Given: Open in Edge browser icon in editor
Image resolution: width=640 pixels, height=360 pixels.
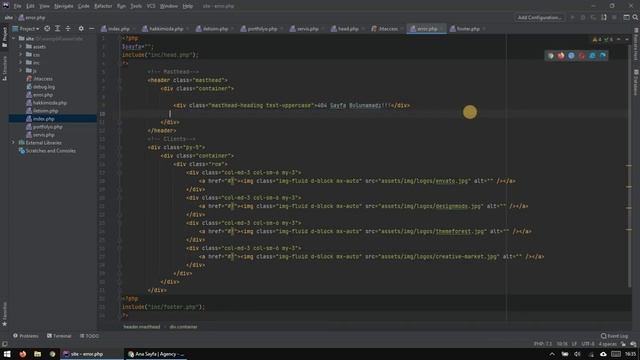Looking at the screenshot, I should click(x=603, y=56).
